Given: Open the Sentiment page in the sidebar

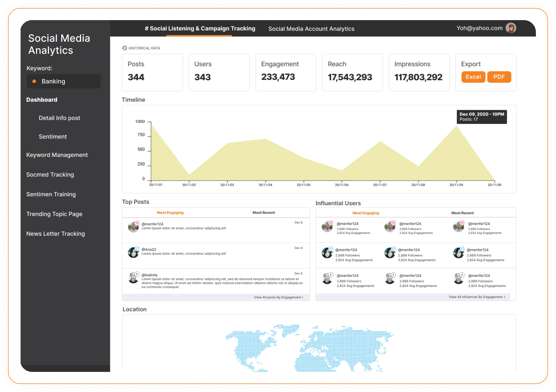Looking at the screenshot, I should coord(53,136).
